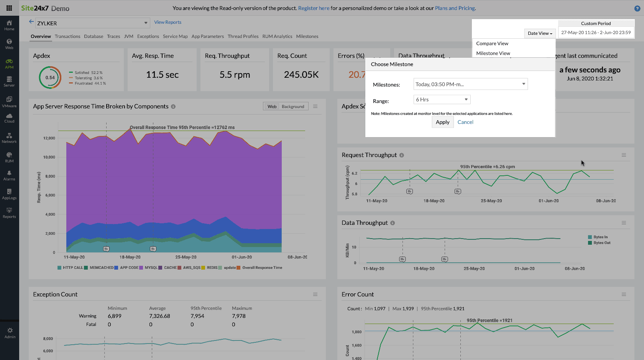This screenshot has width=644, height=360.
Task: Open the Milestones selection dropdown
Action: (470, 84)
